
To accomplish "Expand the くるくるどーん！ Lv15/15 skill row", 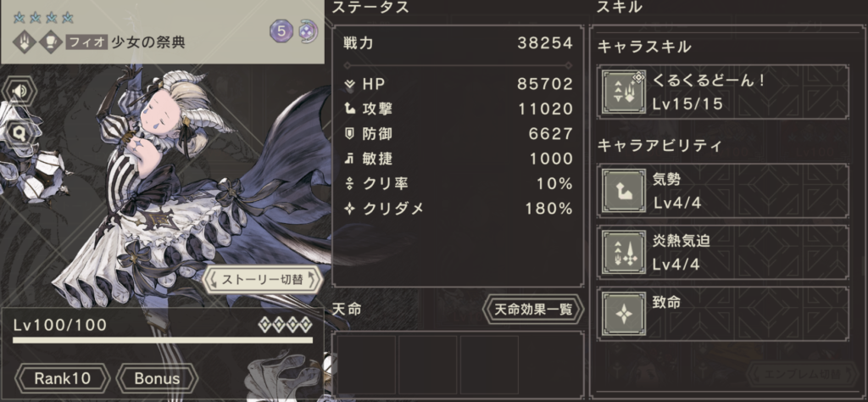I will click(x=723, y=92).
